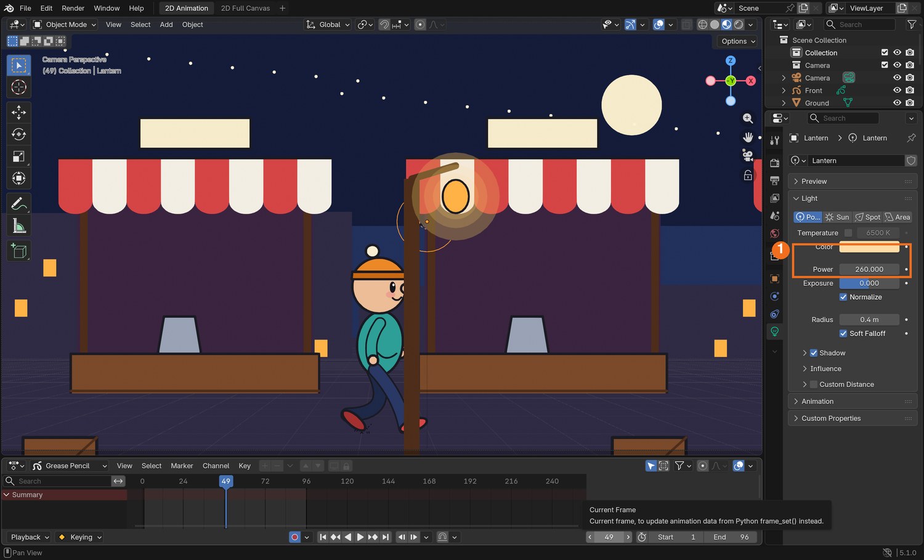Open the Object Mode dropdown
Viewport: 924px width, 560px height.
tap(65, 25)
